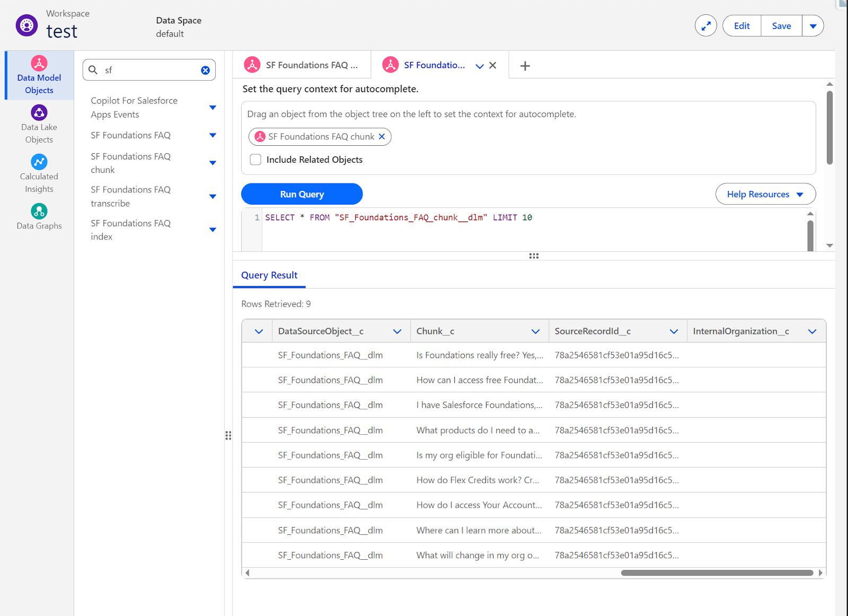Enable Include Related Objects checkbox
848x616 pixels.
255,160
